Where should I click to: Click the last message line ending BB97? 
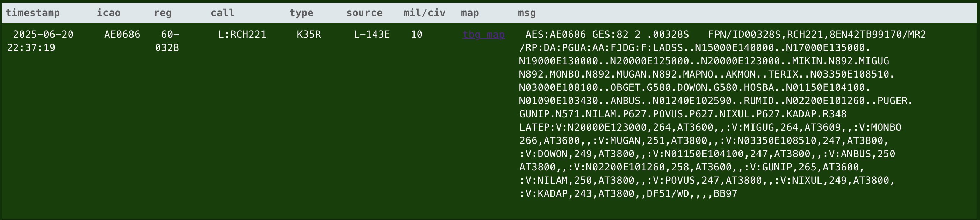coord(628,194)
